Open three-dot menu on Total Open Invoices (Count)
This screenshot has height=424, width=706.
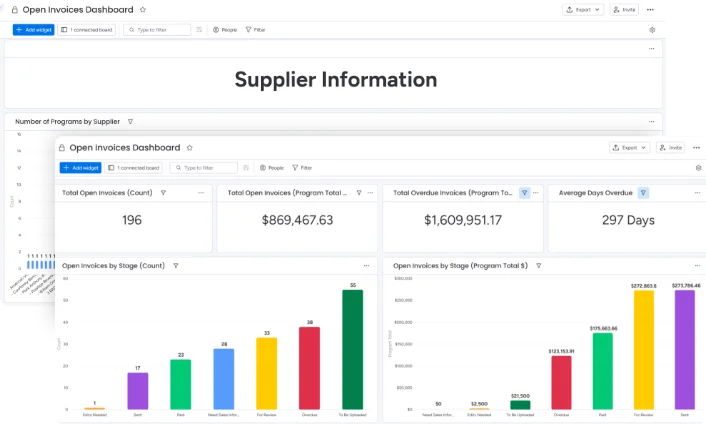coord(201,193)
